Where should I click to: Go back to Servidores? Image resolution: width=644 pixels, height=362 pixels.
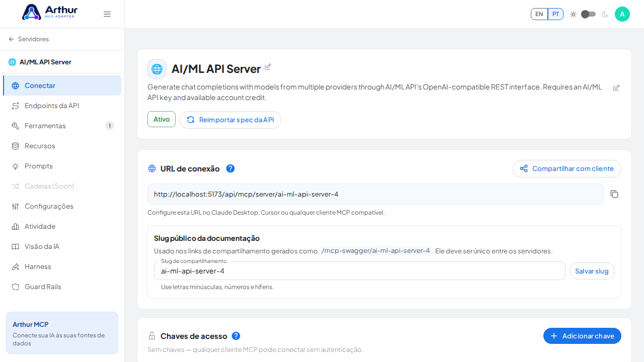(29, 39)
